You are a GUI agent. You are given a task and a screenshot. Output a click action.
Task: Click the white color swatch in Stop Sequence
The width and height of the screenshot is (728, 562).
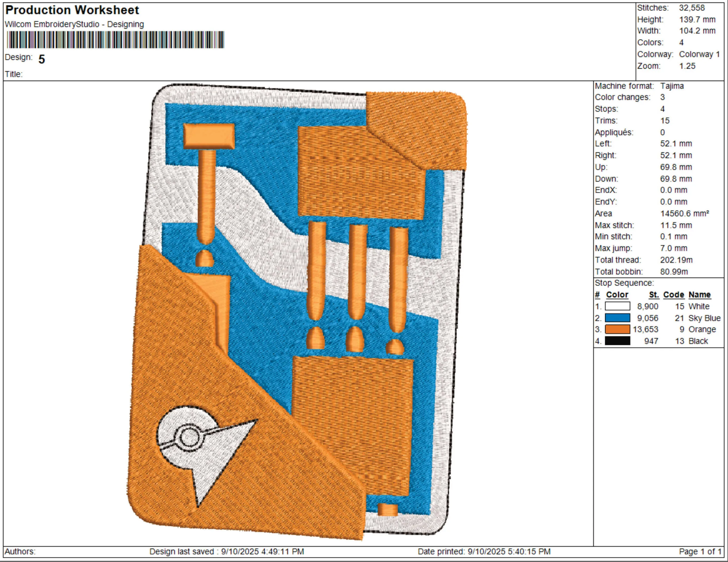click(x=617, y=306)
